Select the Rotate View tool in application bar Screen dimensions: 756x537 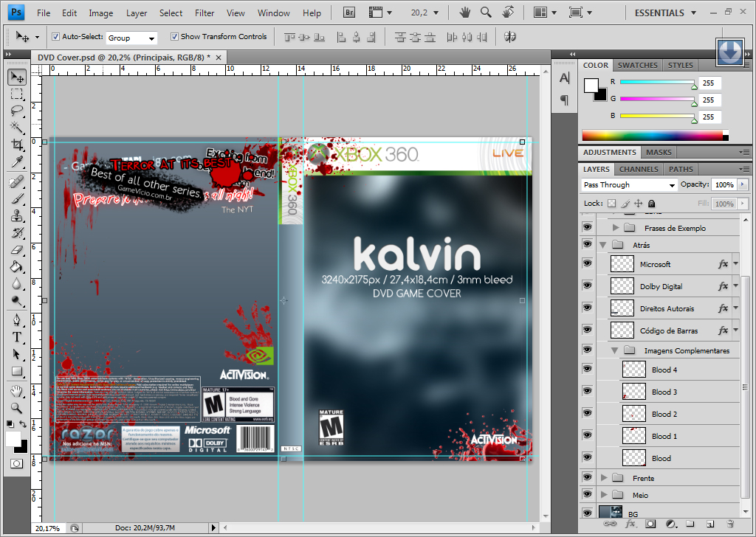point(508,13)
